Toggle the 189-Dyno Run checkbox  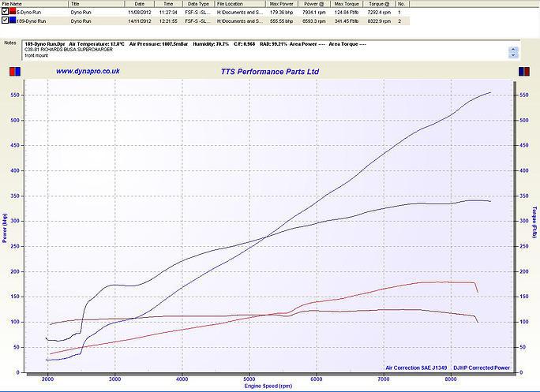tap(6, 21)
